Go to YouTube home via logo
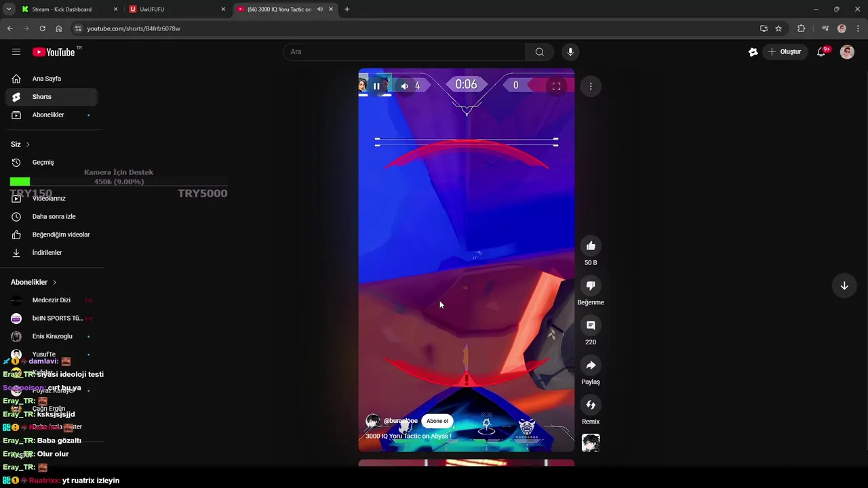The width and height of the screenshot is (868, 488). (54, 52)
